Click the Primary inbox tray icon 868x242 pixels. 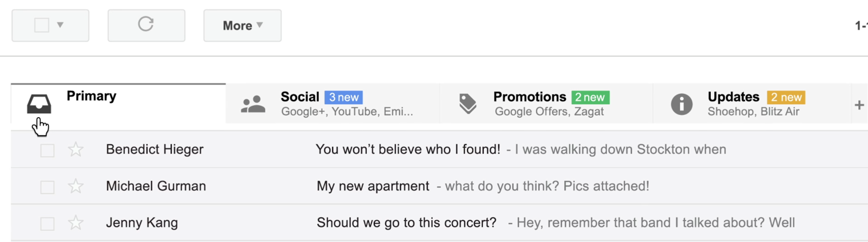point(39,104)
